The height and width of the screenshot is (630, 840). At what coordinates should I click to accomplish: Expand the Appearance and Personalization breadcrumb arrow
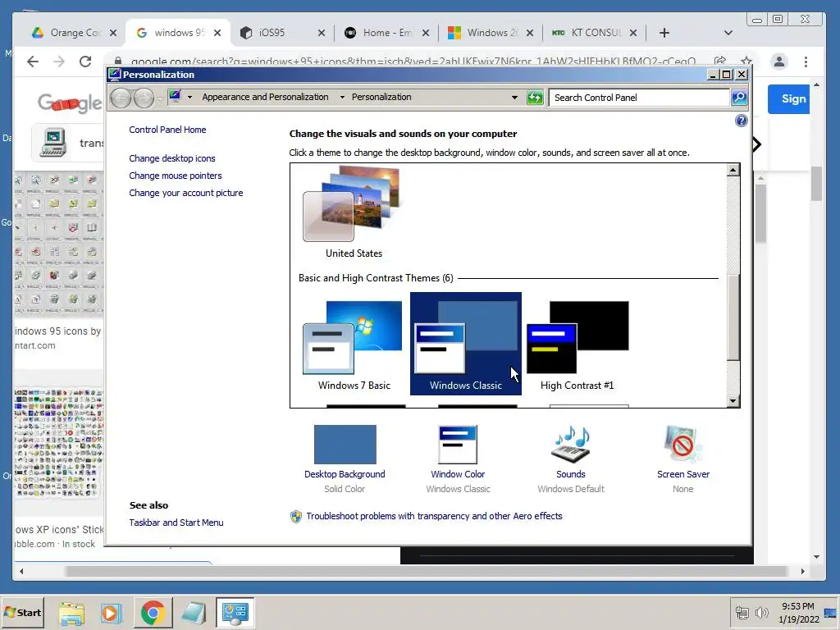pyautogui.click(x=342, y=98)
